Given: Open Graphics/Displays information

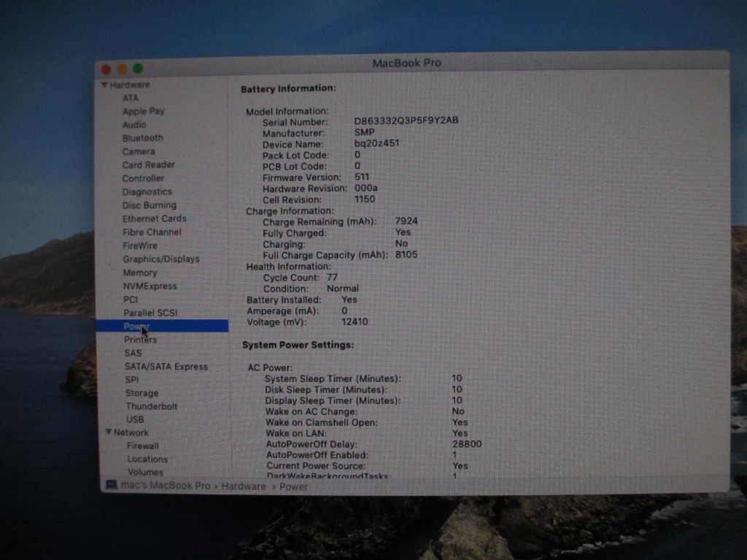Looking at the screenshot, I should coord(161,259).
